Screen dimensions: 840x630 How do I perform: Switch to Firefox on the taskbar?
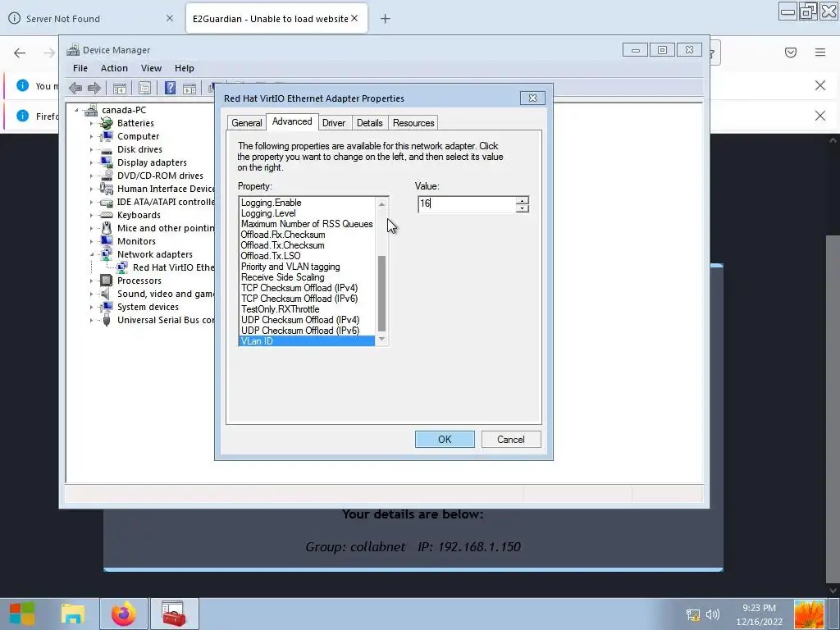[123, 614]
